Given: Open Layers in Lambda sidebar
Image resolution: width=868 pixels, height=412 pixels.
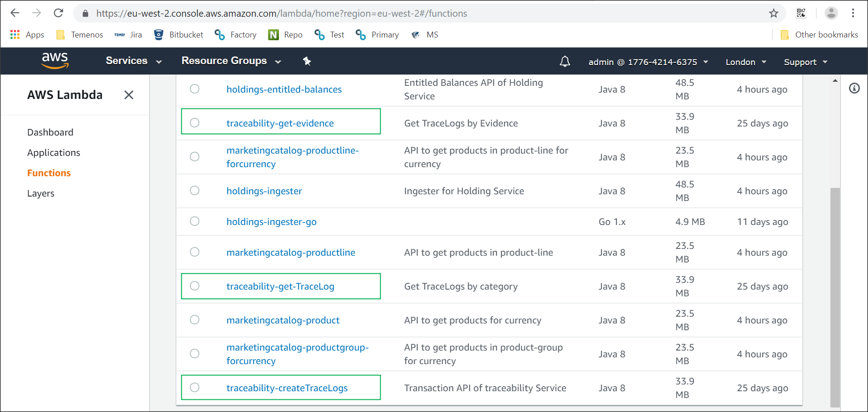Looking at the screenshot, I should click(x=41, y=193).
